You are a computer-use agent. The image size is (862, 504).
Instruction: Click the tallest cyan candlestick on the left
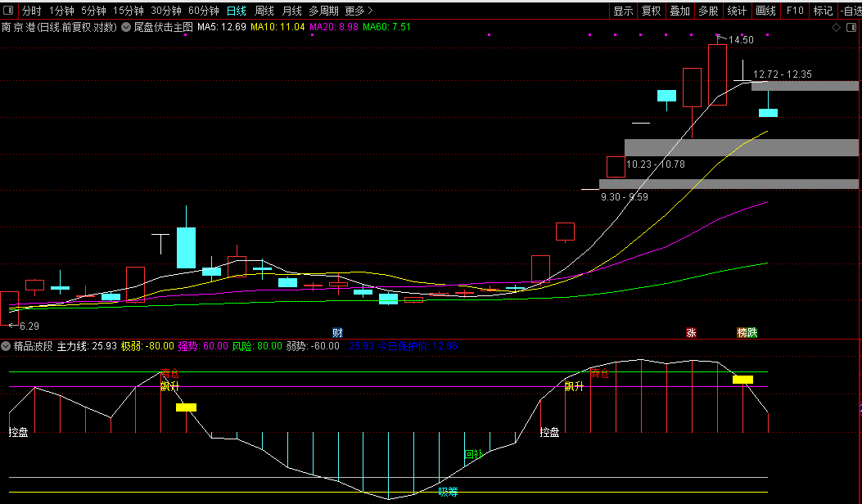coord(187,247)
